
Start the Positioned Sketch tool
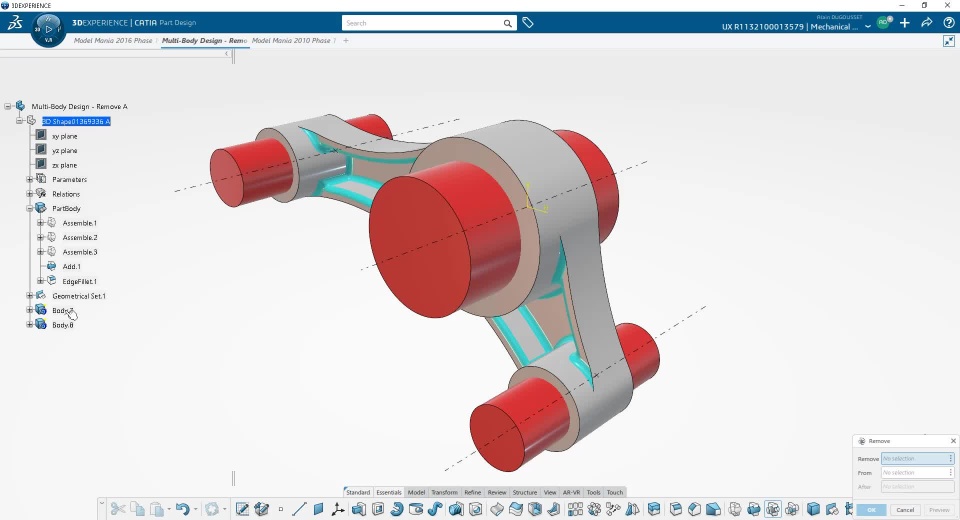242,509
